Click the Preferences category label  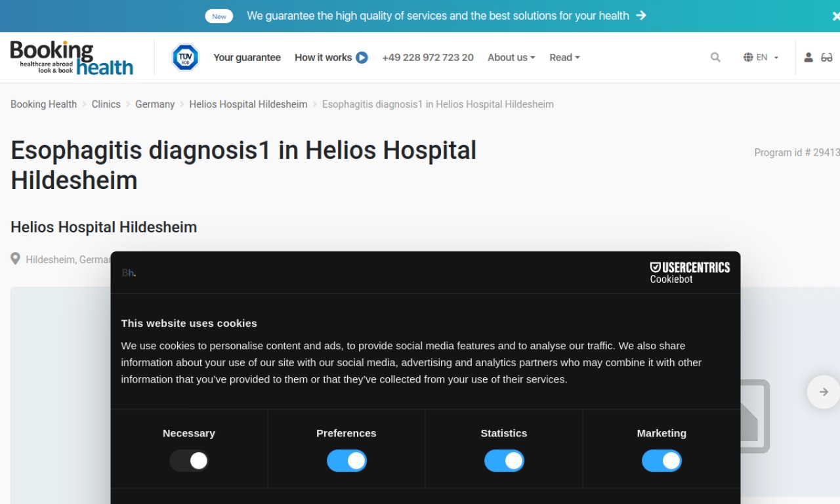tap(346, 433)
